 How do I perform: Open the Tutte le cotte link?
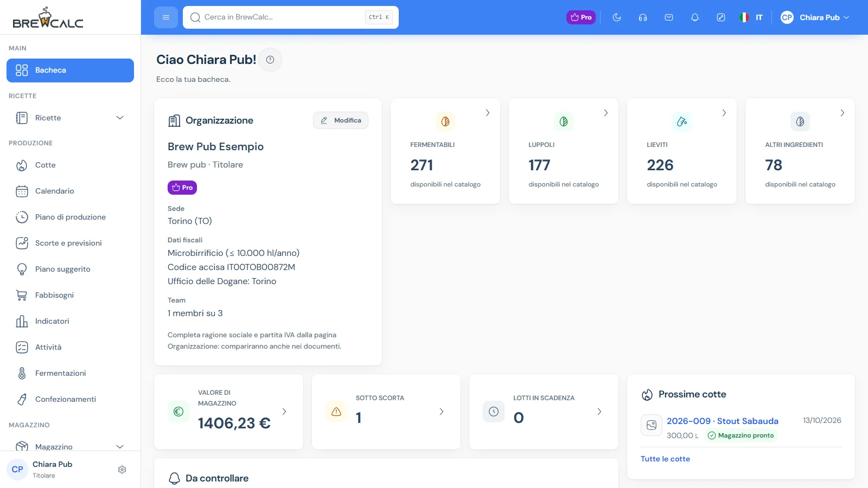pyautogui.click(x=665, y=459)
